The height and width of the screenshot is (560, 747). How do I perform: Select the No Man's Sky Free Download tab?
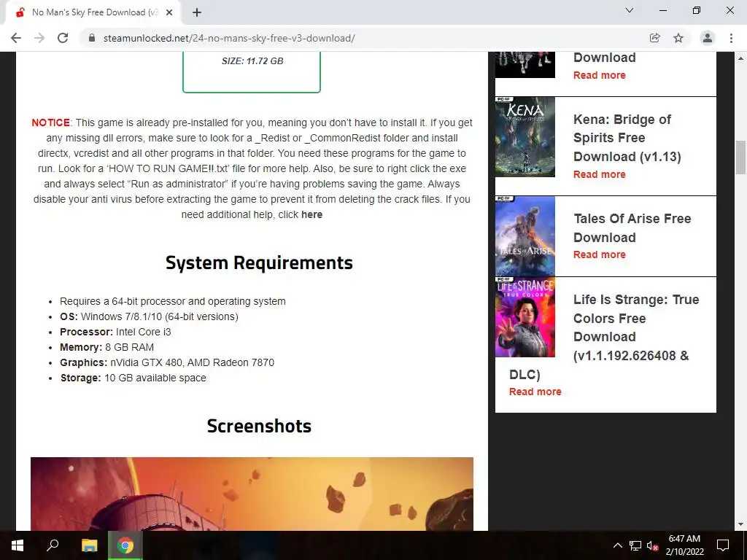pos(93,12)
